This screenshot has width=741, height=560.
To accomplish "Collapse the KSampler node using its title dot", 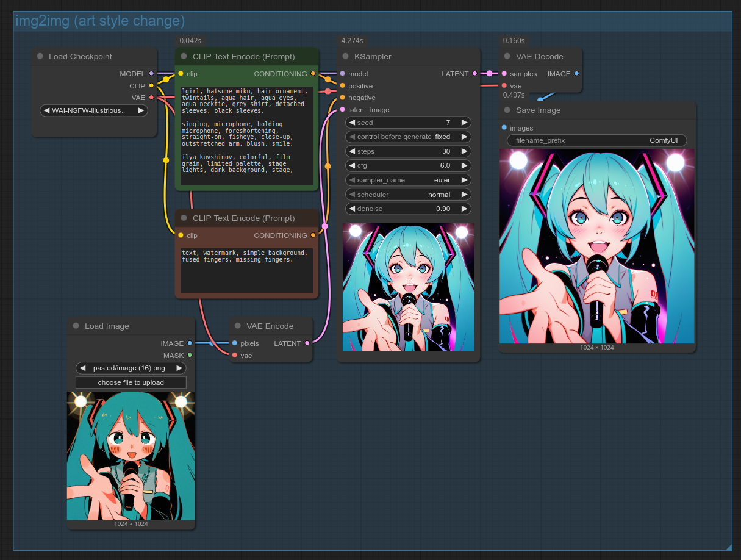I will tap(346, 57).
